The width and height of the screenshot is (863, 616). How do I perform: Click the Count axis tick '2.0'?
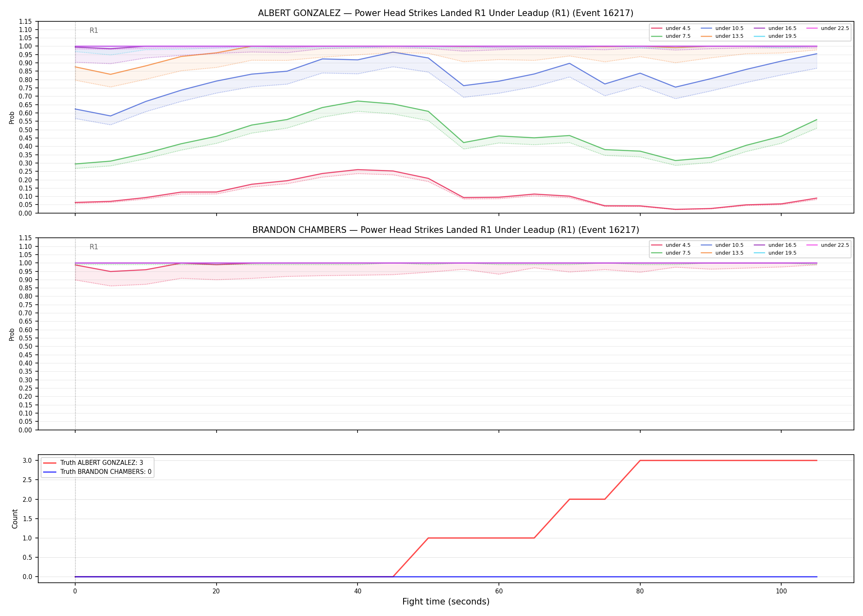[28, 499]
